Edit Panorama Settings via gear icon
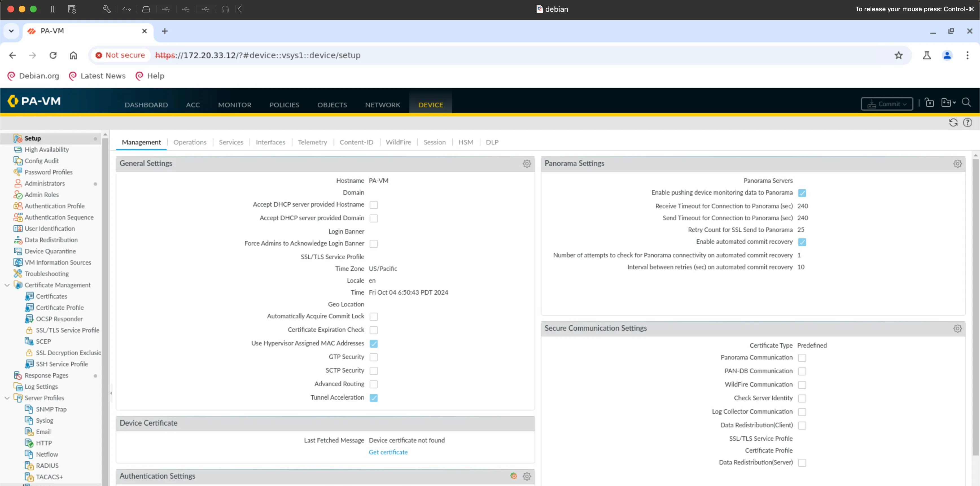Image resolution: width=980 pixels, height=486 pixels. 957,163
